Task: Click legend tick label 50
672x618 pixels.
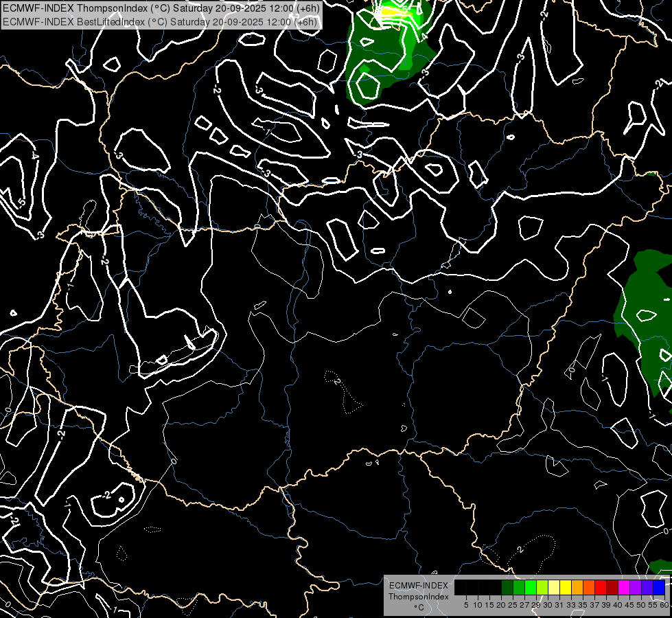Action: click(641, 605)
